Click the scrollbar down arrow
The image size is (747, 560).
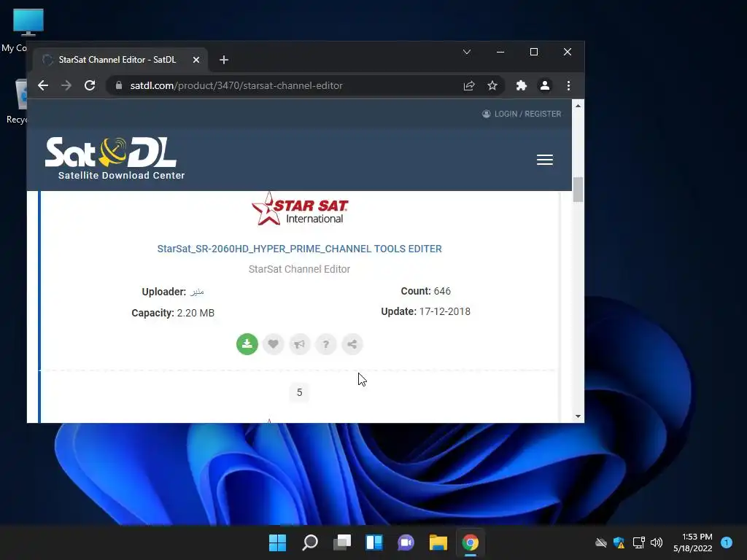pyautogui.click(x=578, y=416)
